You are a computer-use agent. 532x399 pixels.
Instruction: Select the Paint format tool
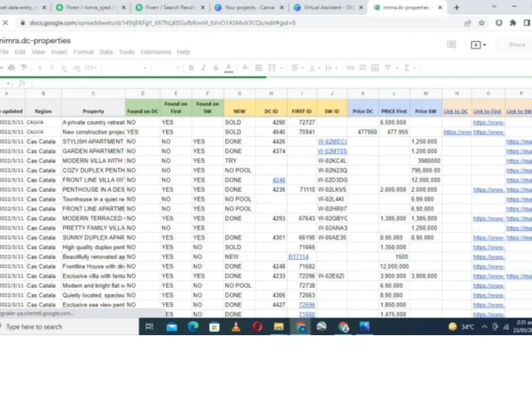tap(24, 68)
